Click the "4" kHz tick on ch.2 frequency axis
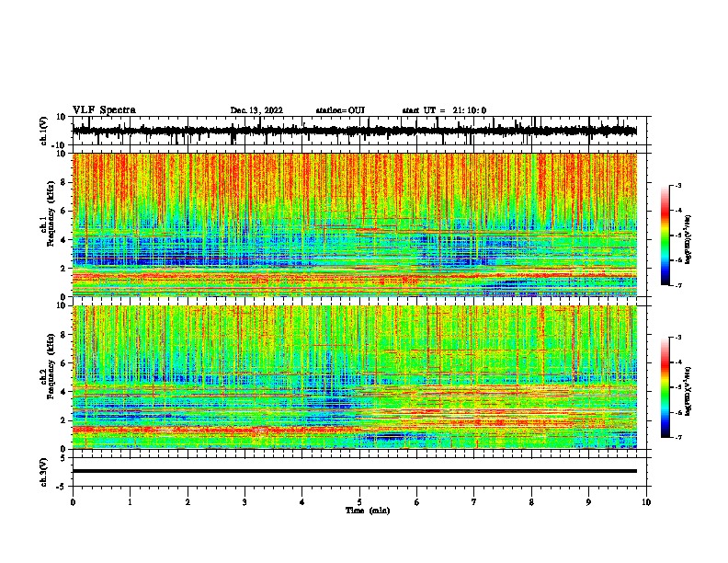This screenshot has width=728, height=563. 63,392
